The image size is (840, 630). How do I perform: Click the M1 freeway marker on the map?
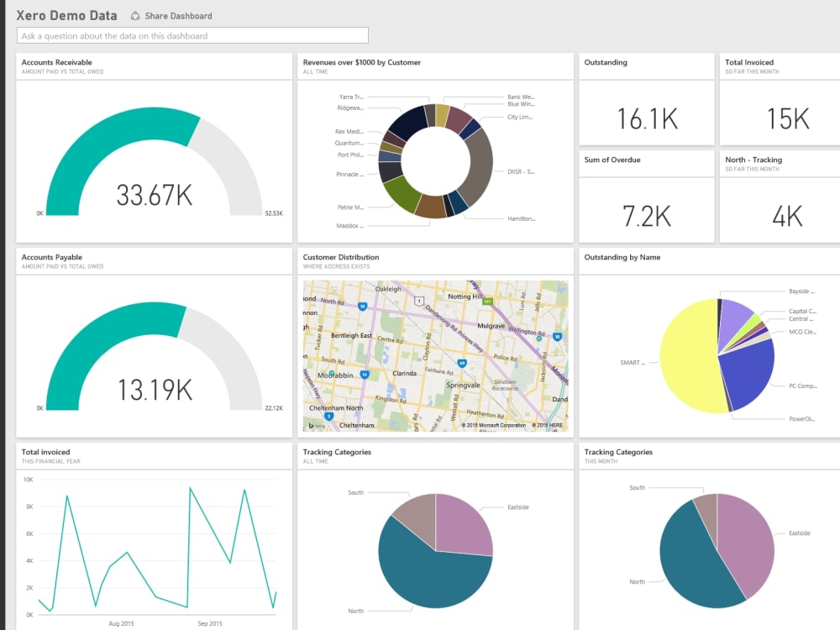click(x=488, y=301)
